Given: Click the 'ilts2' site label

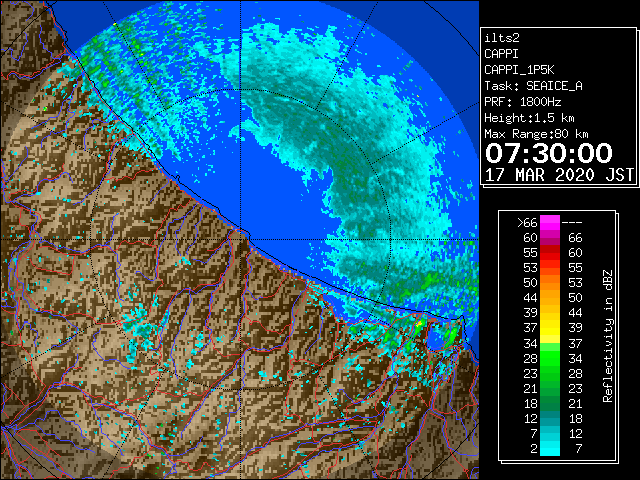Looking at the screenshot, I should coord(502,38).
